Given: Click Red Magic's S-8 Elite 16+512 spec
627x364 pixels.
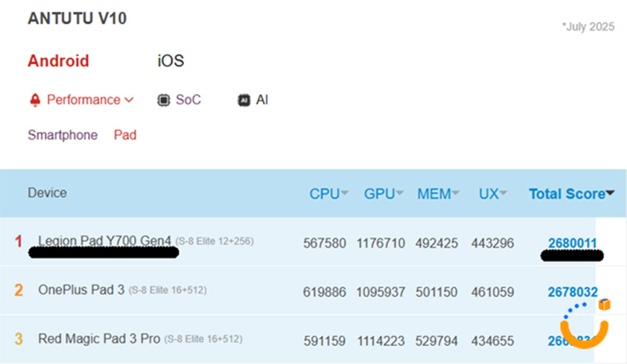Looking at the screenshot, I should (203, 339).
